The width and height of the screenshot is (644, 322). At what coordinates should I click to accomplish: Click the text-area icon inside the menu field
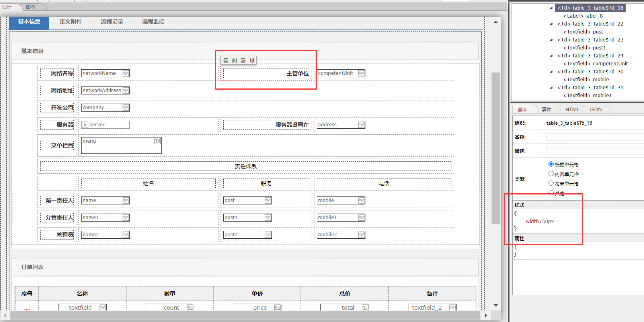click(158, 141)
